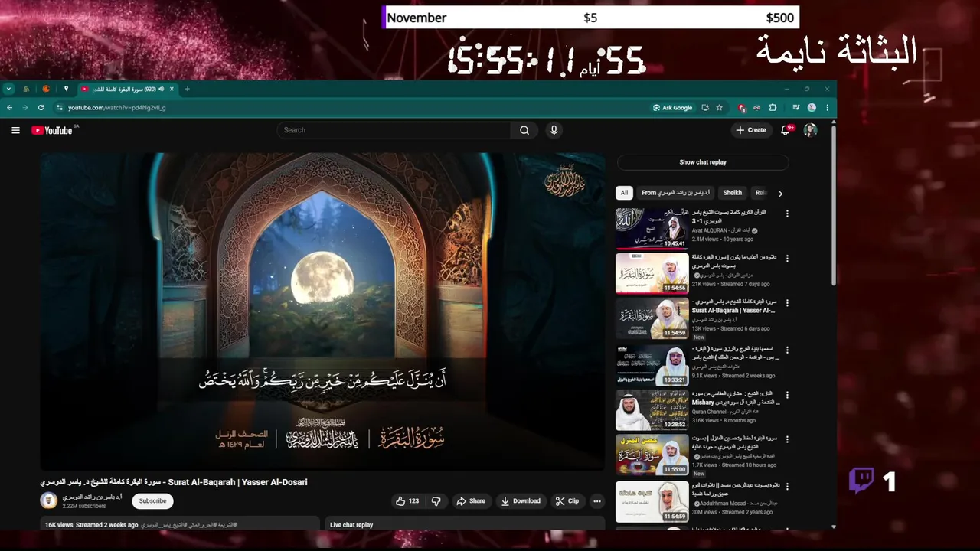
Task: Open options for 9.1K views video
Action: (787, 350)
